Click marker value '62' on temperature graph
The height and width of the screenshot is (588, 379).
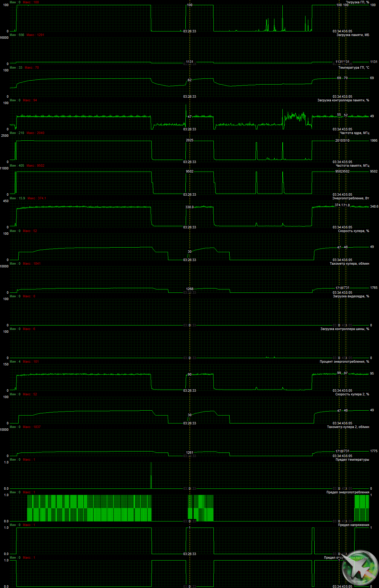190,80
